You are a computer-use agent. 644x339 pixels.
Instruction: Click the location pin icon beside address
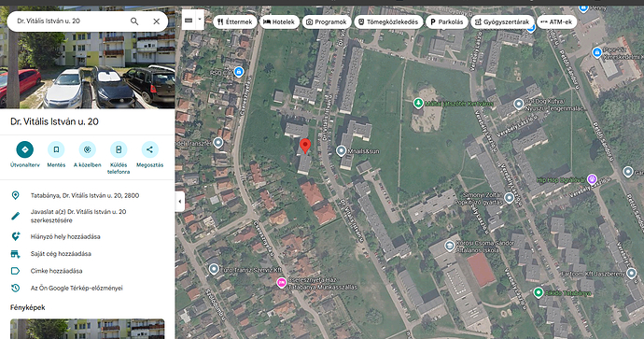[x=15, y=195]
